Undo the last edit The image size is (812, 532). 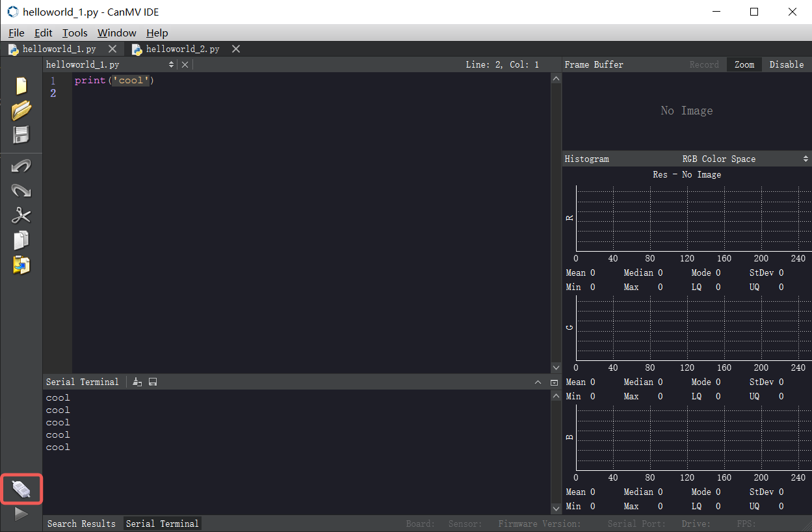pos(21,166)
